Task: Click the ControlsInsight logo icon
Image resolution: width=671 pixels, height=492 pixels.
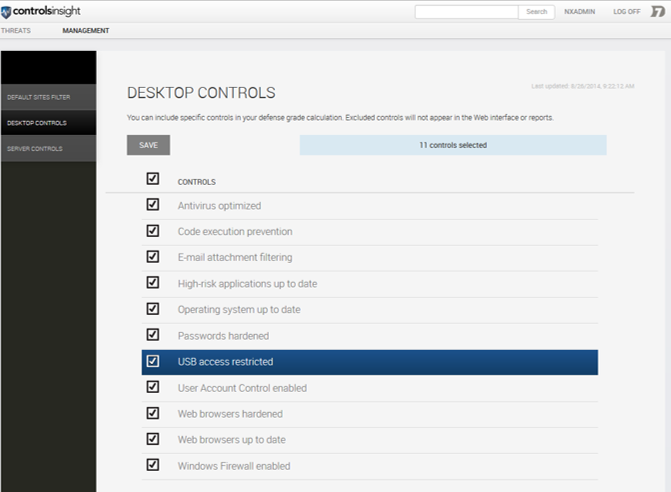Action: coord(6,12)
